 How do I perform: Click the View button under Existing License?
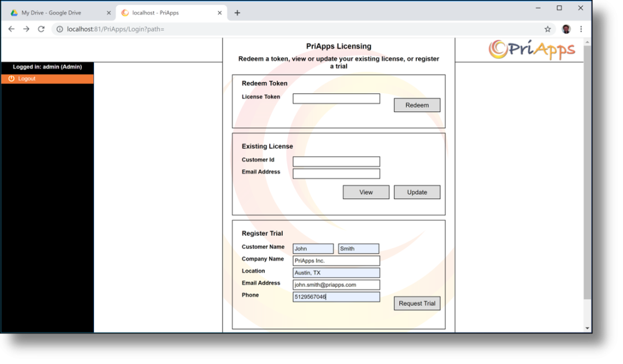tap(366, 192)
